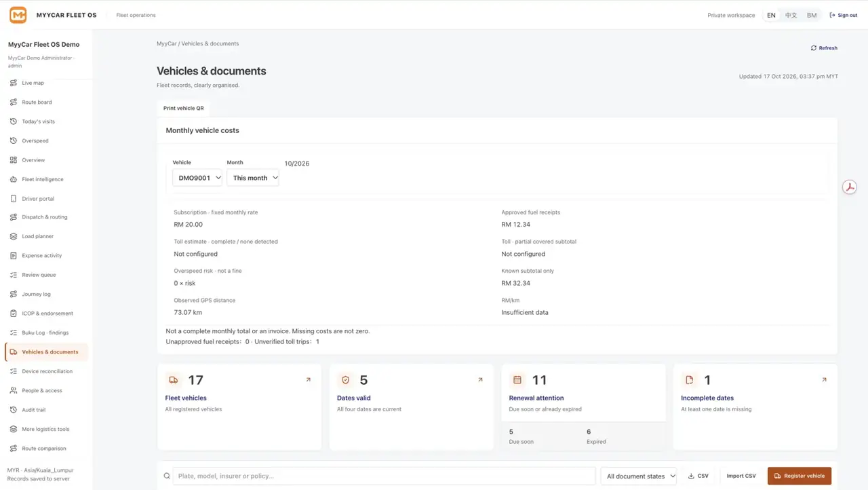Select the Overspeed sidebar icon
This screenshot has width=868, height=490.
click(x=14, y=140)
